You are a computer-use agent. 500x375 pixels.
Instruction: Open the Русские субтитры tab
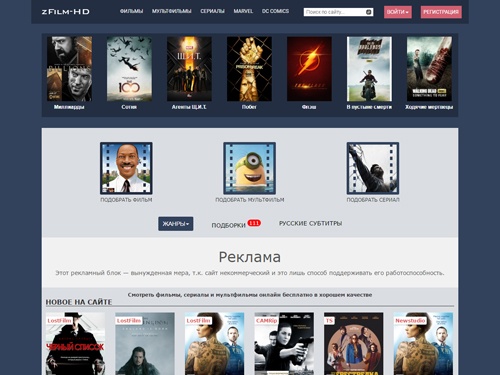(x=310, y=223)
